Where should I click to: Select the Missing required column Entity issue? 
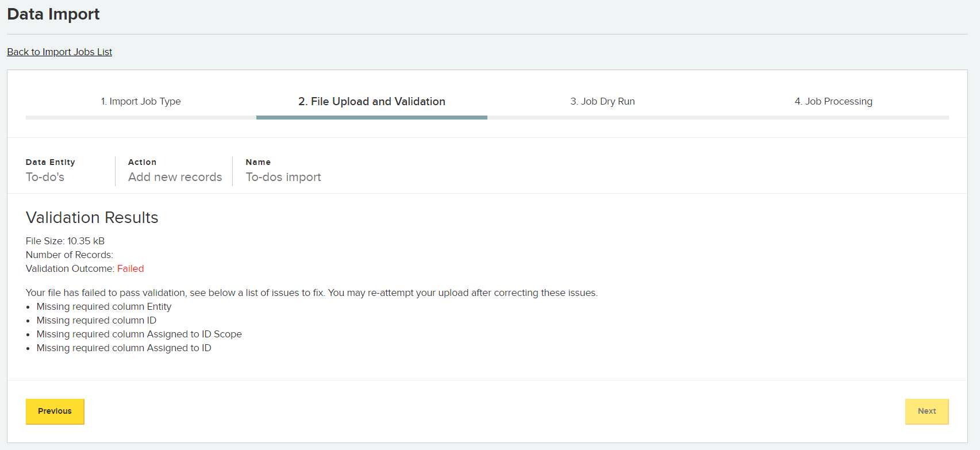(104, 306)
